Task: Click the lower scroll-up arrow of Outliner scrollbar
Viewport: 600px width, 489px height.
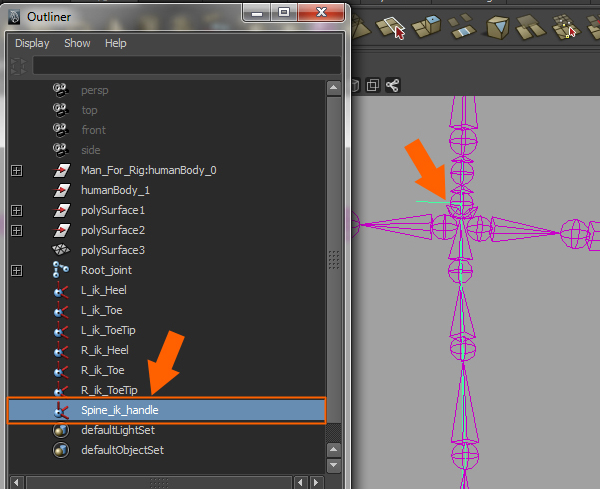Action: point(334,449)
